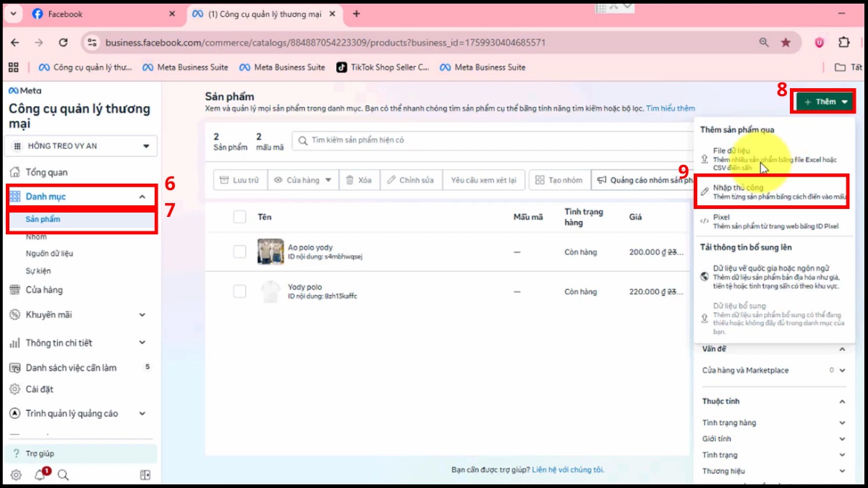868x488 pixels.
Task: Close the Facebook browser tab
Action: pyautogui.click(x=171, y=14)
